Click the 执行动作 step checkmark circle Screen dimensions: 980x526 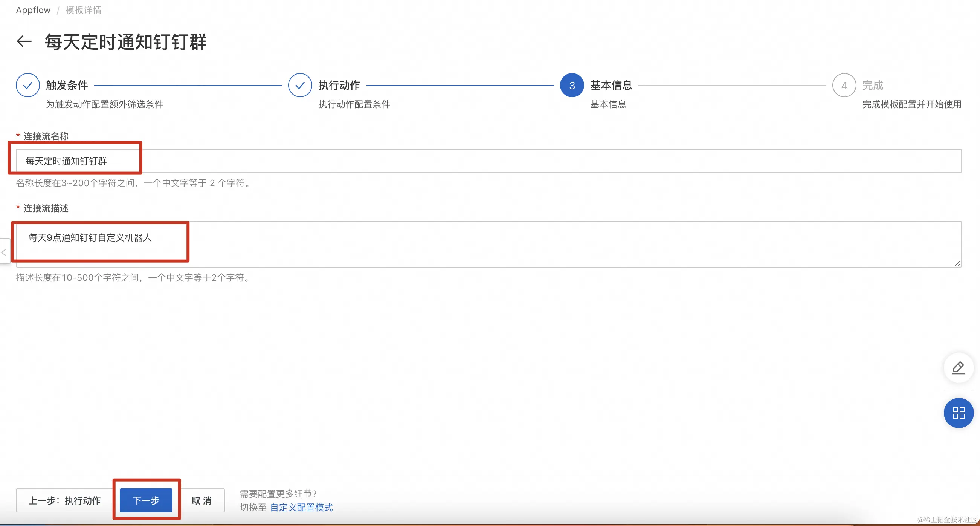tap(300, 85)
